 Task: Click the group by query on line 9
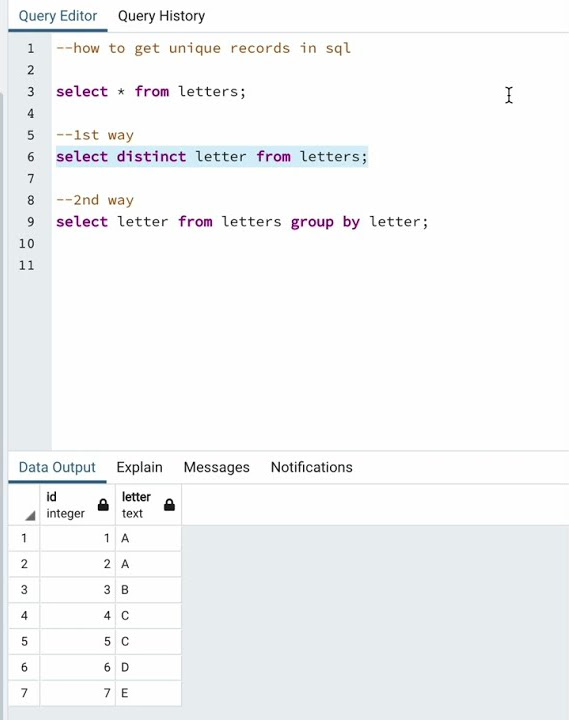242,222
